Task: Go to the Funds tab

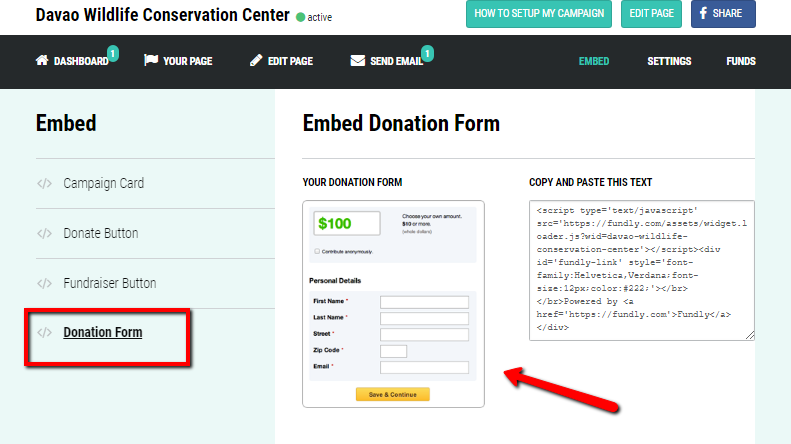Action: pyautogui.click(x=741, y=61)
